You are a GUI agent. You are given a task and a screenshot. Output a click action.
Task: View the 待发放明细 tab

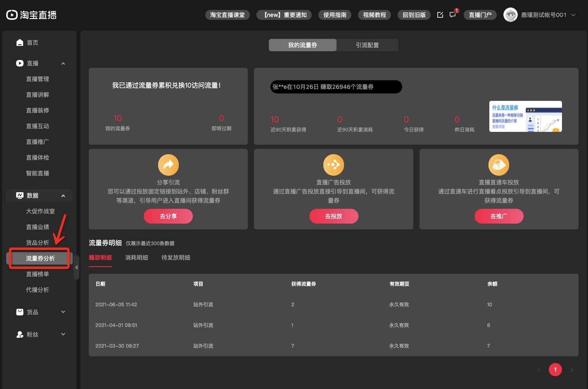[175, 257]
